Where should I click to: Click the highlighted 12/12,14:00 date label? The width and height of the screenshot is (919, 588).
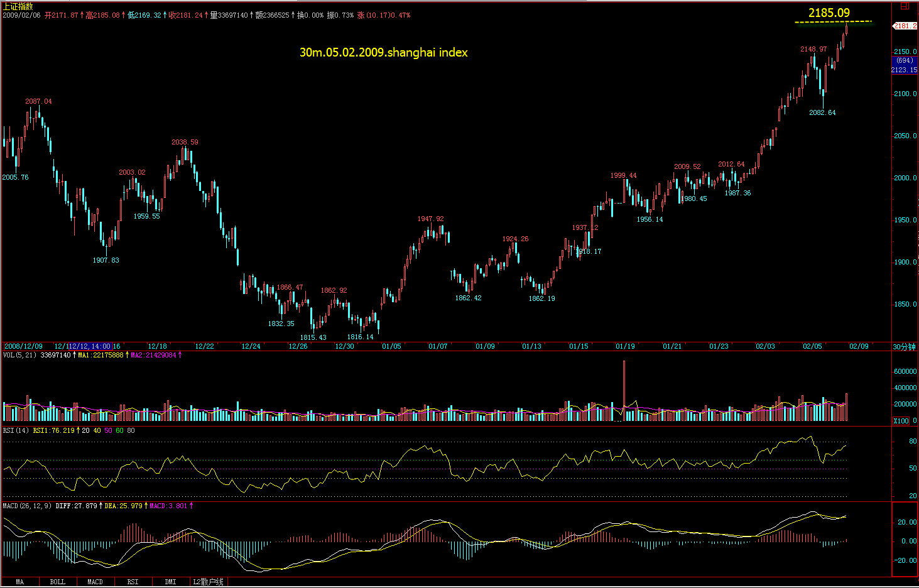point(90,346)
